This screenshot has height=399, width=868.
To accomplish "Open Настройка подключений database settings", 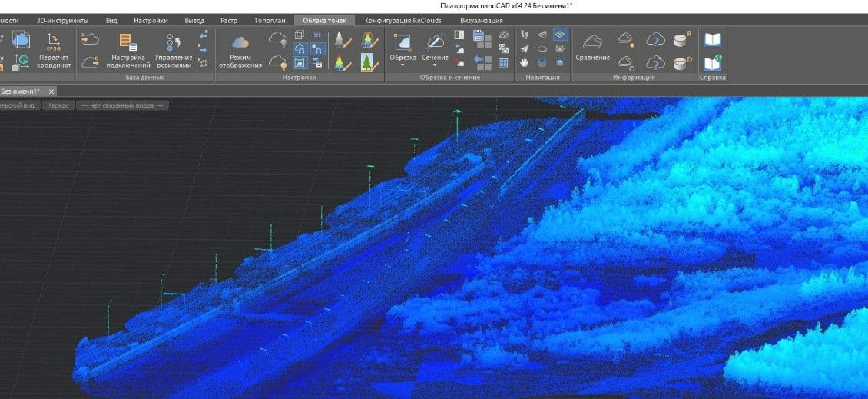I will click(128, 51).
